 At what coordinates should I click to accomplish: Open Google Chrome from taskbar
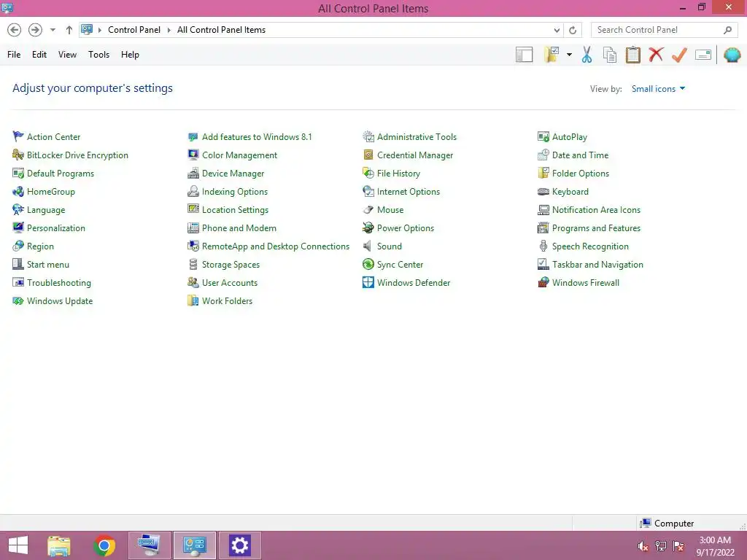[x=104, y=545]
